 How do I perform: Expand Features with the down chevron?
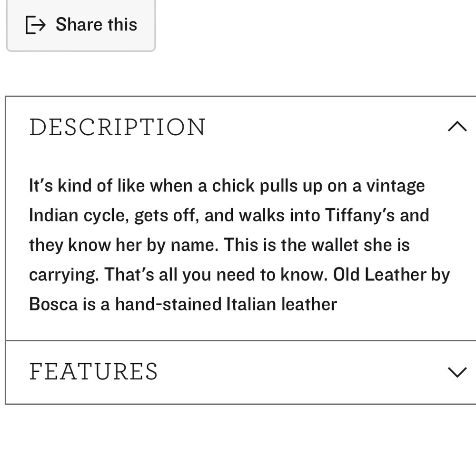[x=457, y=372]
